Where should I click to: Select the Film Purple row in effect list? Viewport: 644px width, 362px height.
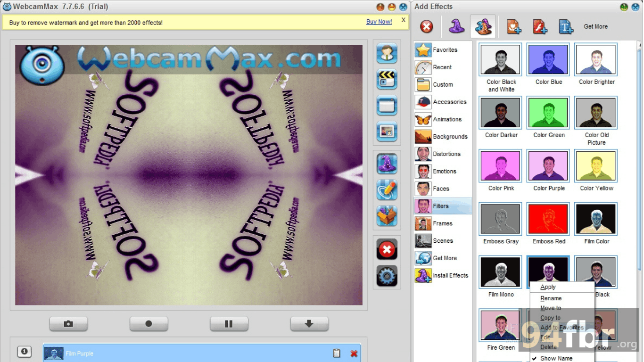click(x=202, y=353)
